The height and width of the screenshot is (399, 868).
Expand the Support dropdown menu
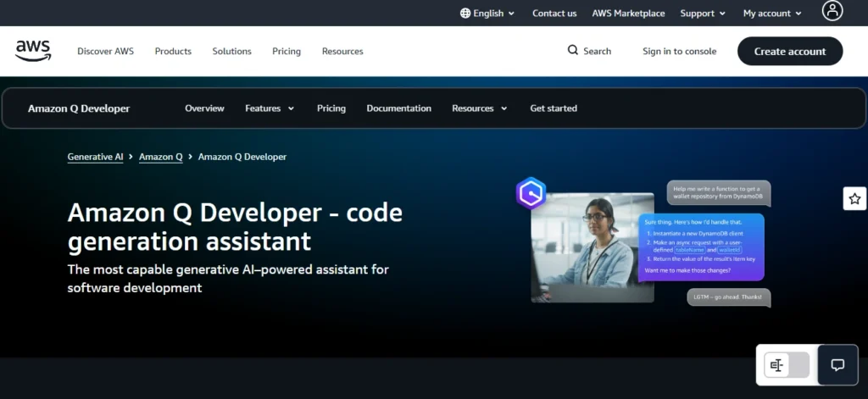(x=703, y=14)
